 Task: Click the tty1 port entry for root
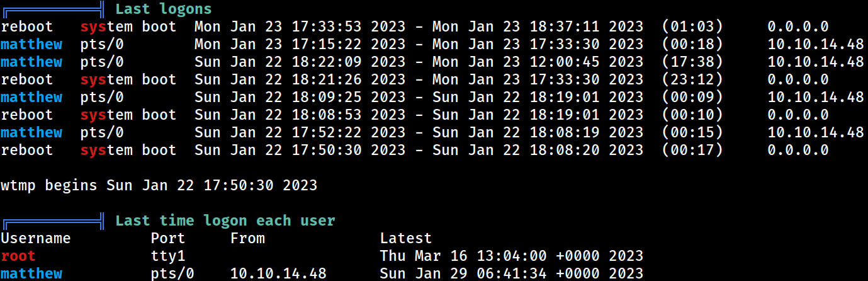168,256
